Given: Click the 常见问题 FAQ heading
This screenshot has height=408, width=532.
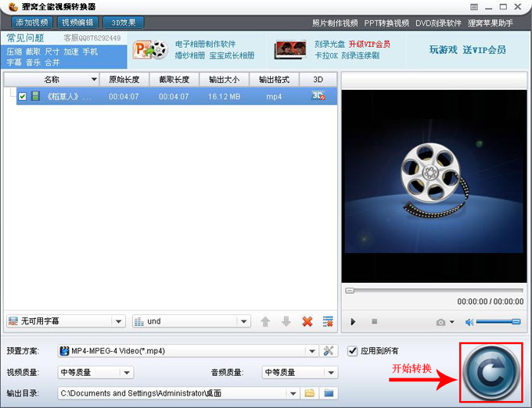Looking at the screenshot, I should click(26, 38).
